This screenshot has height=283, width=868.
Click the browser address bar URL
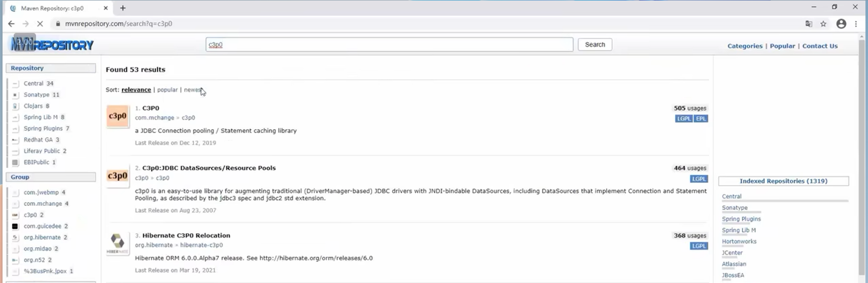pos(119,24)
